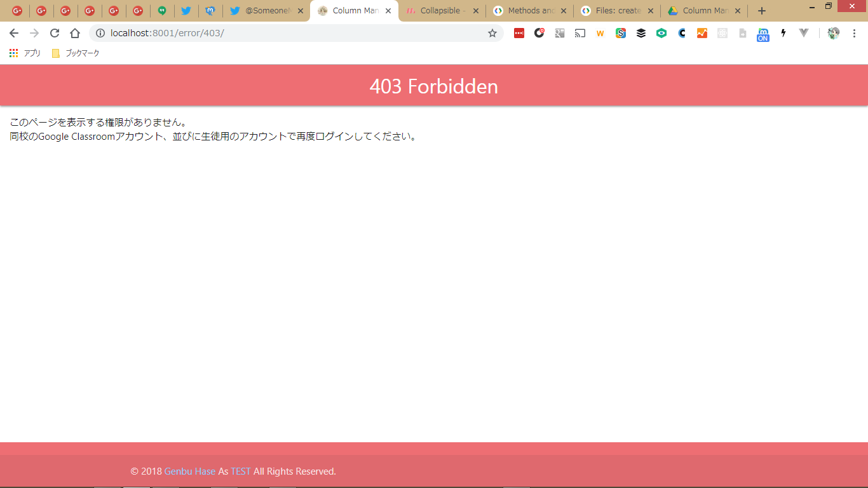The height and width of the screenshot is (488, 868).
Task: Open the Chrome three-dot menu
Action: point(854,33)
